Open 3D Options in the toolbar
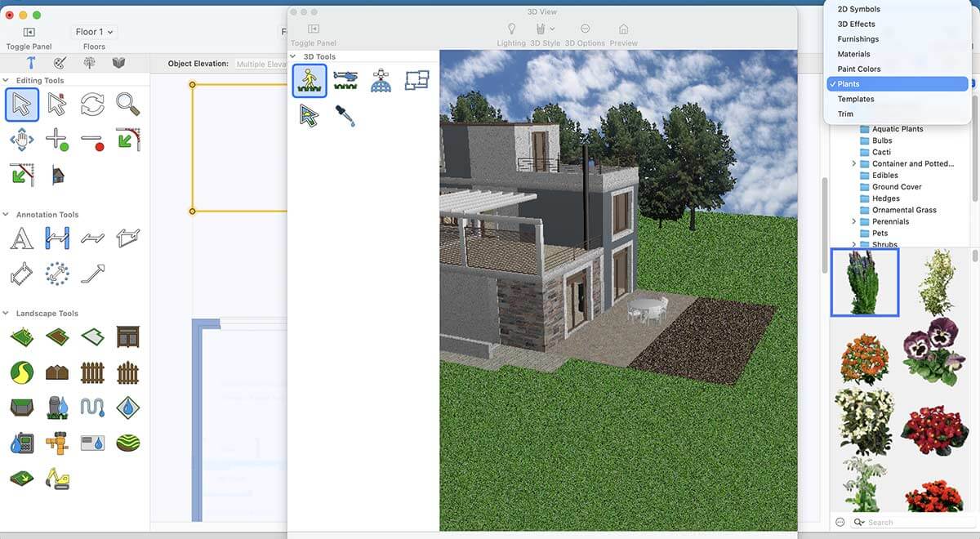The image size is (980, 539). click(585, 30)
